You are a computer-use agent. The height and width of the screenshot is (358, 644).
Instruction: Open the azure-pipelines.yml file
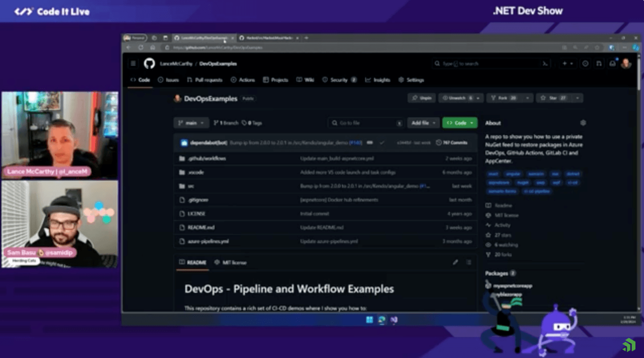pos(208,242)
